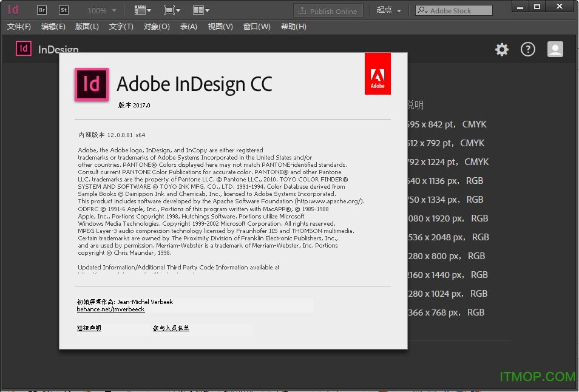Click the help question mark icon
579x392 pixels.
click(528, 49)
